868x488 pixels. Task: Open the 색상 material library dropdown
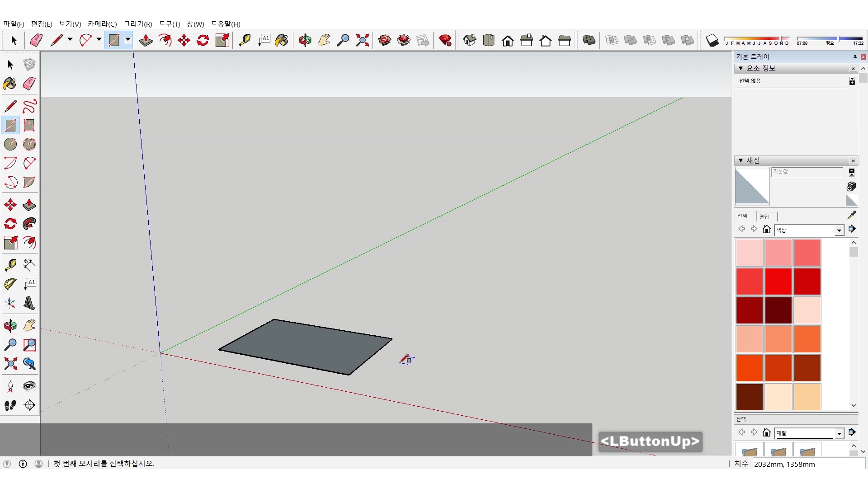tap(839, 230)
